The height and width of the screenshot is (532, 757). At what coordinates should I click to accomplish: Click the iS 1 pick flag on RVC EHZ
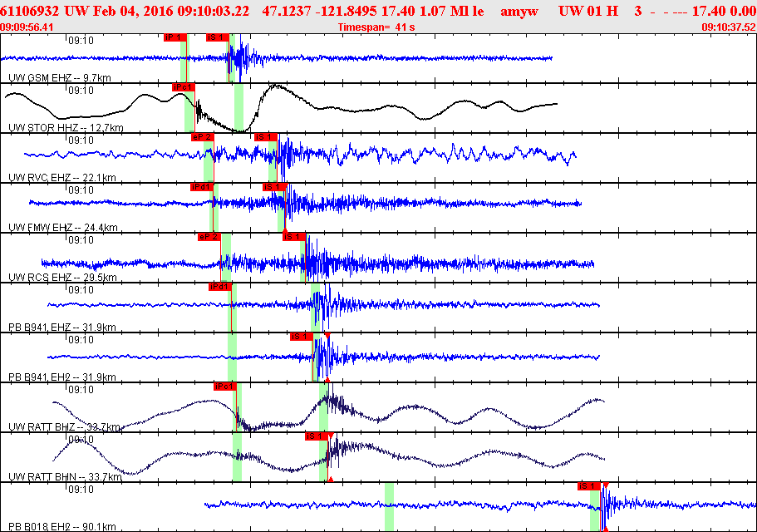pos(266,137)
